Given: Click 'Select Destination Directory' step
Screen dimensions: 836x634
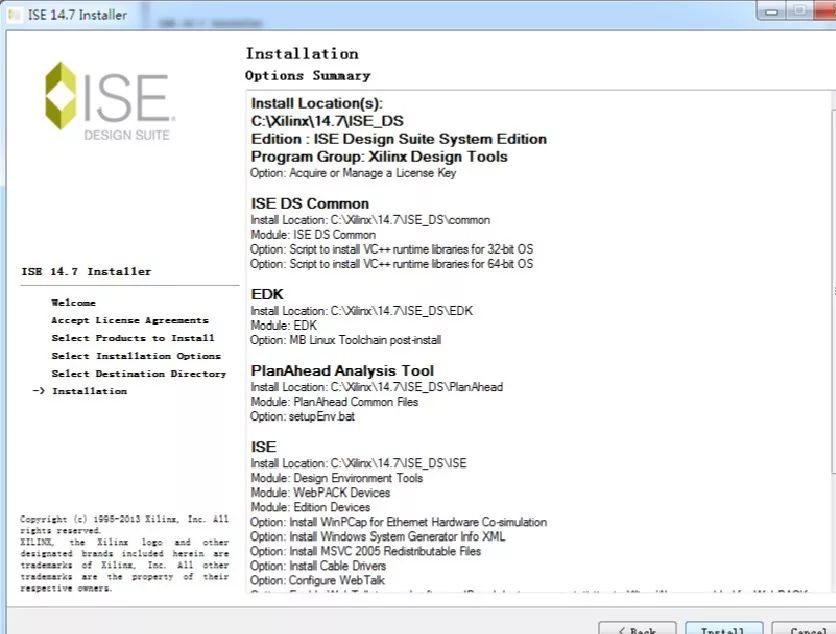Looking at the screenshot, I should pos(139,373).
